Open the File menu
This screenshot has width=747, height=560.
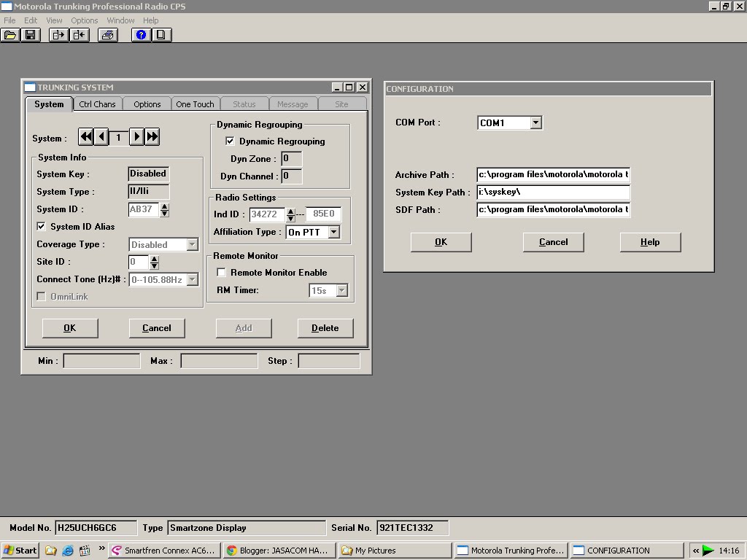[9, 20]
